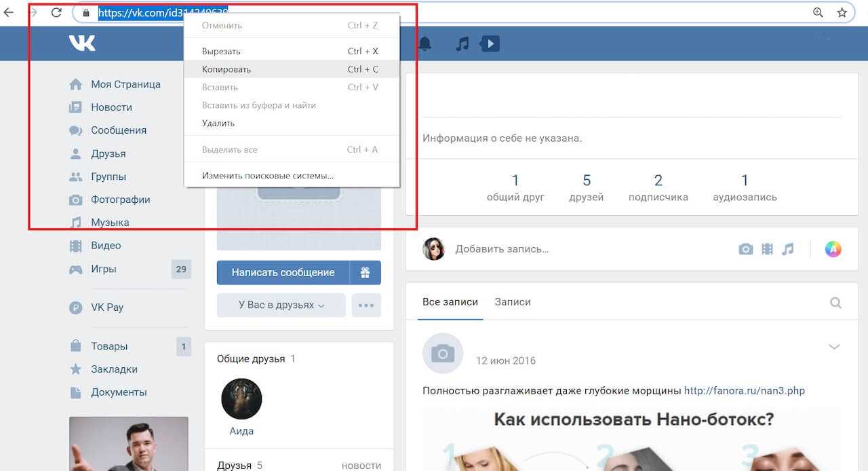Open notifications bell in header
868x471 pixels.
(425, 44)
